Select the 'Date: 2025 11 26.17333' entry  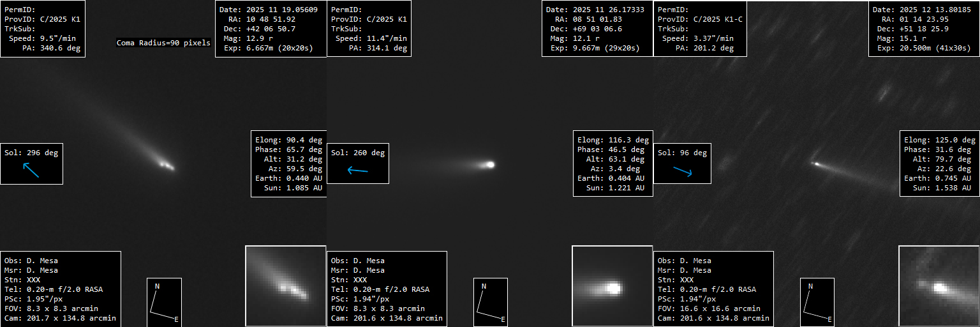(595, 10)
